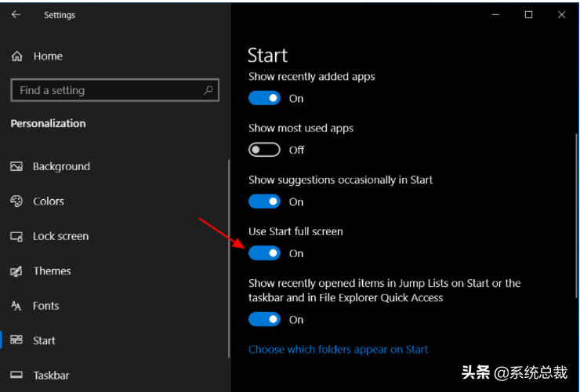Open Choose which folders appear on Start
Viewport: 580px width, 392px height.
(x=338, y=350)
